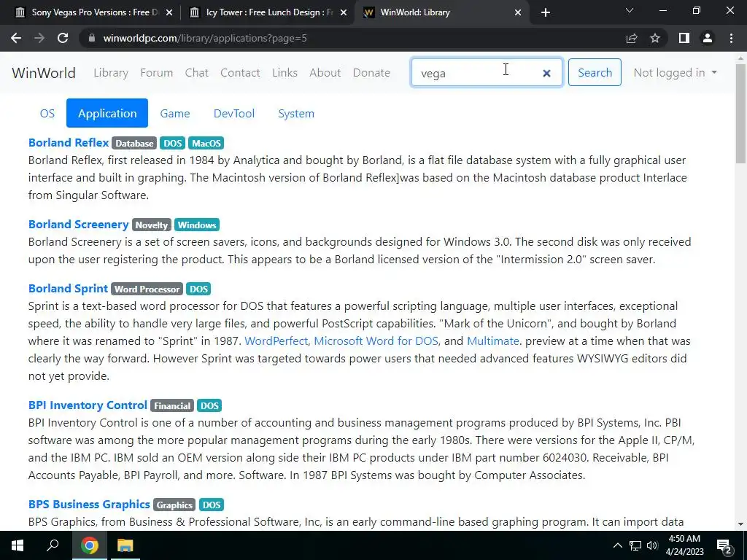The image size is (747, 560).
Task: Open BPI Inventory Control entry
Action: [x=88, y=405]
